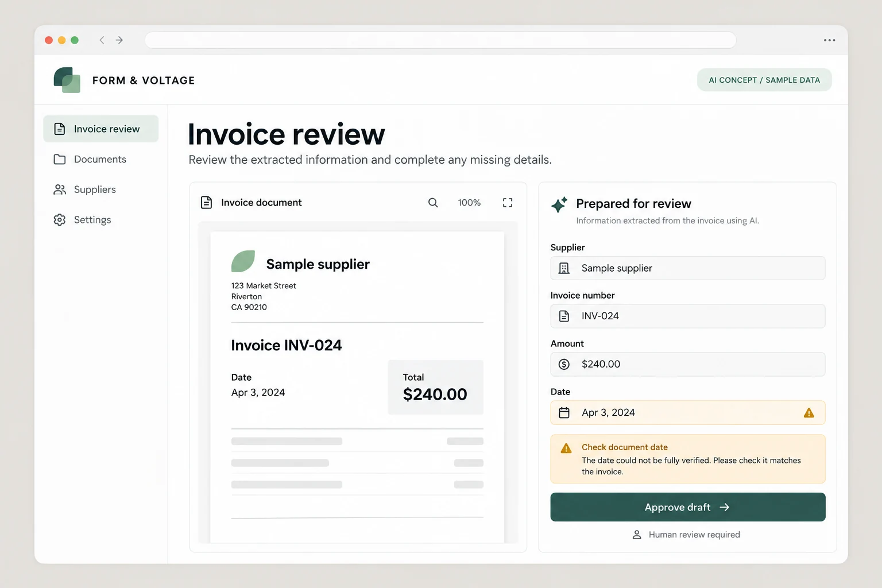Click the Amount field showing $240.00
Image resolution: width=882 pixels, height=588 pixels.
point(688,364)
